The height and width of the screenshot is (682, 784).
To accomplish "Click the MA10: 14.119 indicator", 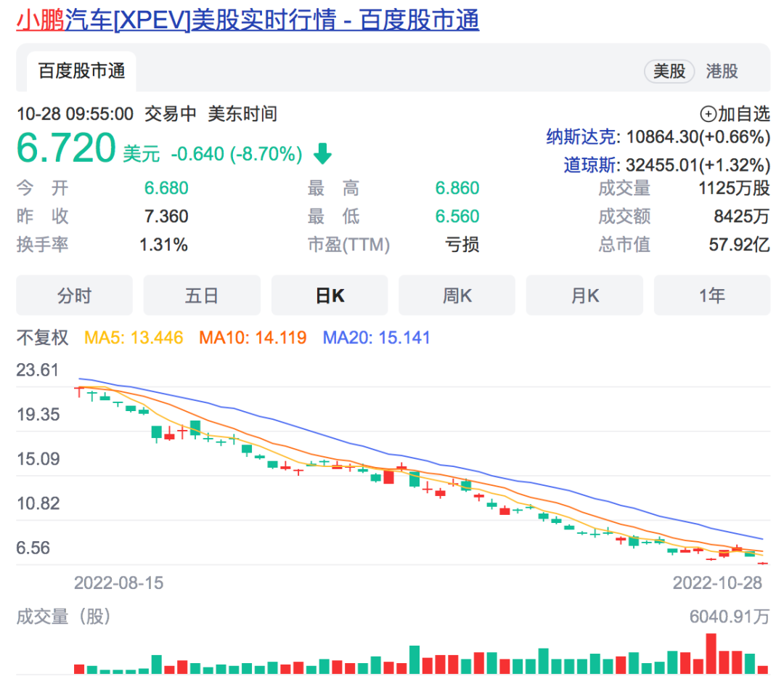I will point(253,337).
